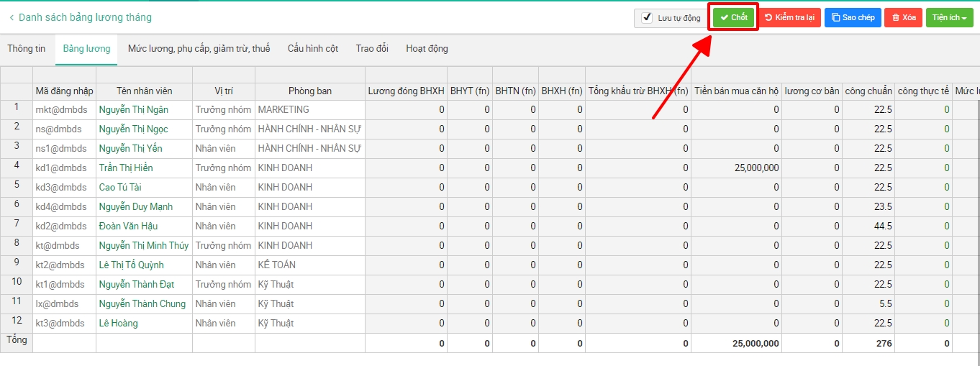Screen dimensions: 980x366
Task: Open employee Trần Thị Hiền link
Action: click(x=126, y=168)
